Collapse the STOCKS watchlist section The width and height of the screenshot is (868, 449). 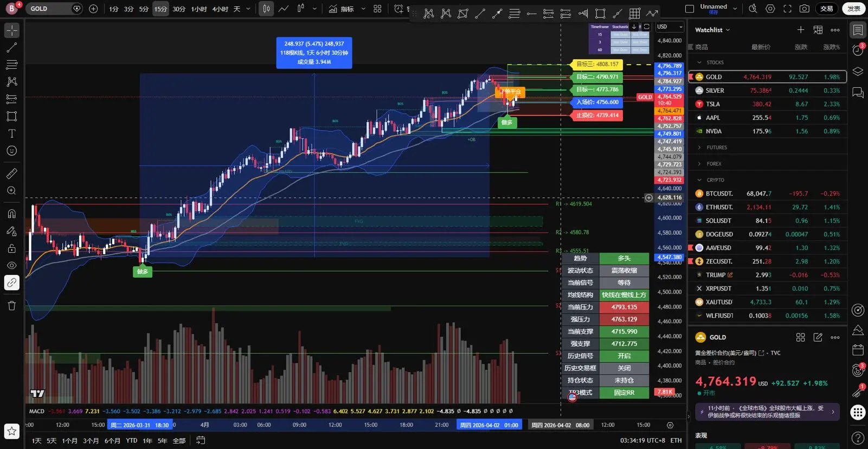pos(699,62)
